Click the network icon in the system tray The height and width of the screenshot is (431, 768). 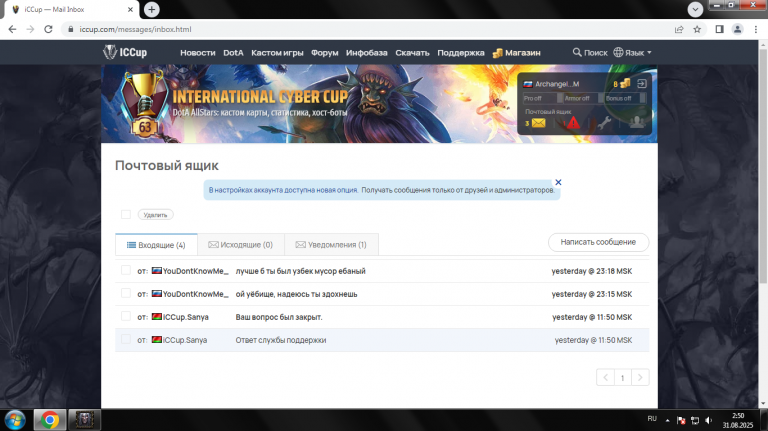(695, 420)
